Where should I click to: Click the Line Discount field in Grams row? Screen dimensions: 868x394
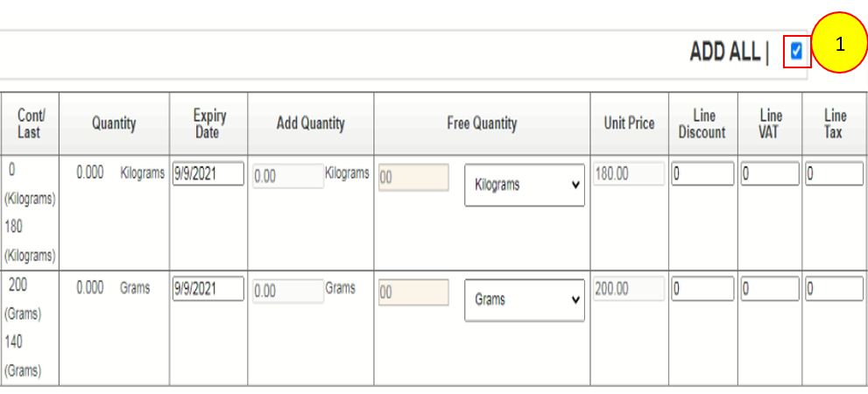click(x=702, y=289)
